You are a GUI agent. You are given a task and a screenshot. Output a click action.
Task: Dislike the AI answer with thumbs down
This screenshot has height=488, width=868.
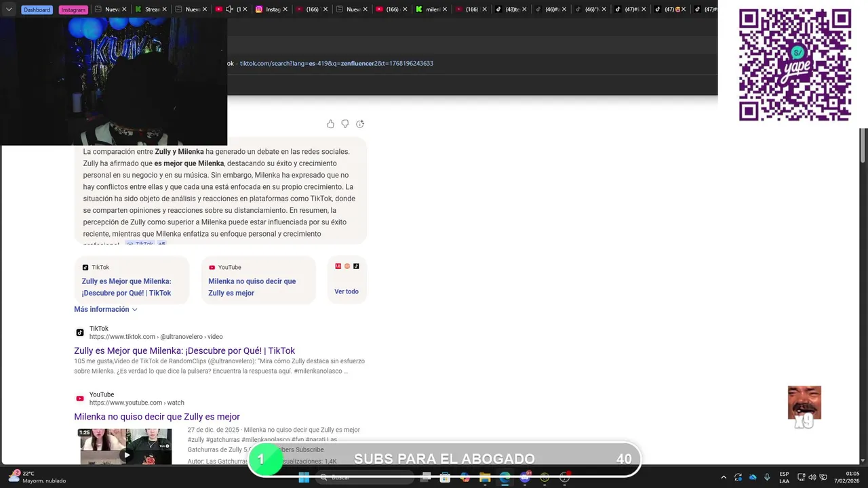345,124
